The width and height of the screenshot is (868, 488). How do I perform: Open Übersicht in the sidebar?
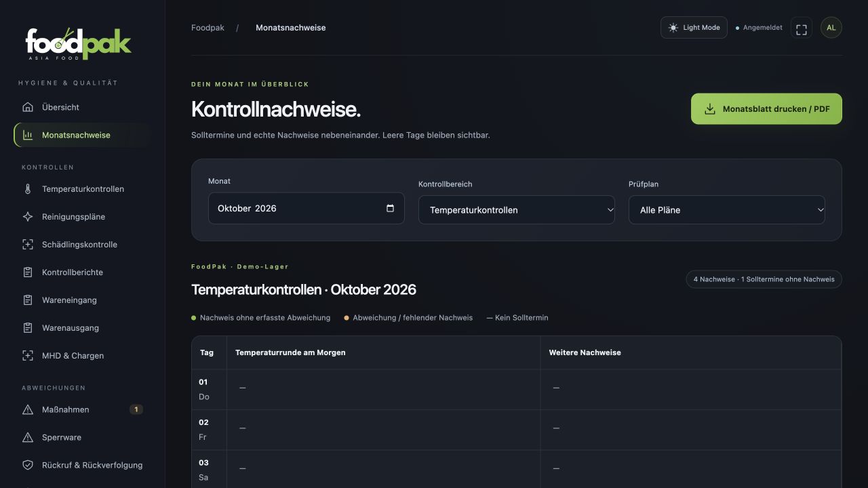[x=82, y=107]
